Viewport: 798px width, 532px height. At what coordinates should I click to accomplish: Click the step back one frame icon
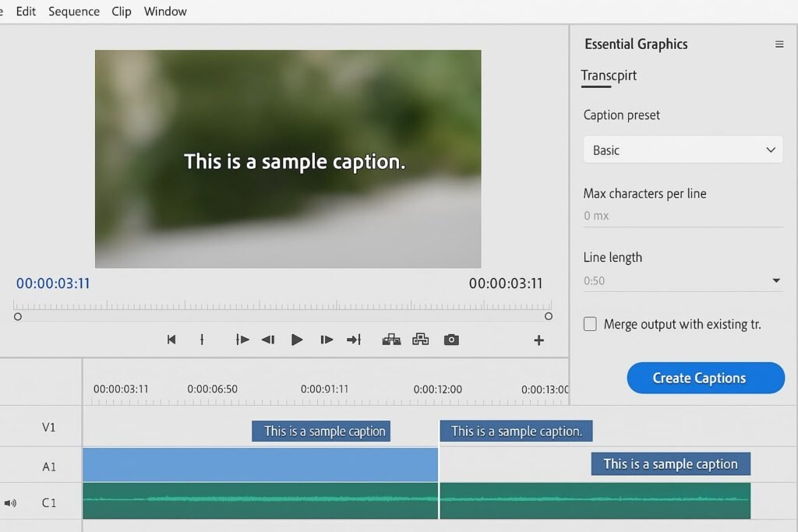tap(267, 340)
